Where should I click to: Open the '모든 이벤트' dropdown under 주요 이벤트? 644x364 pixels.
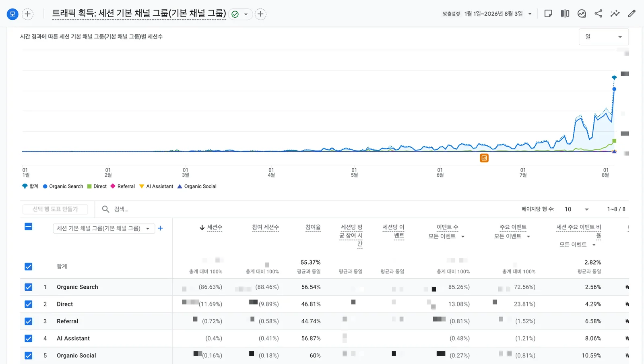[512, 236]
